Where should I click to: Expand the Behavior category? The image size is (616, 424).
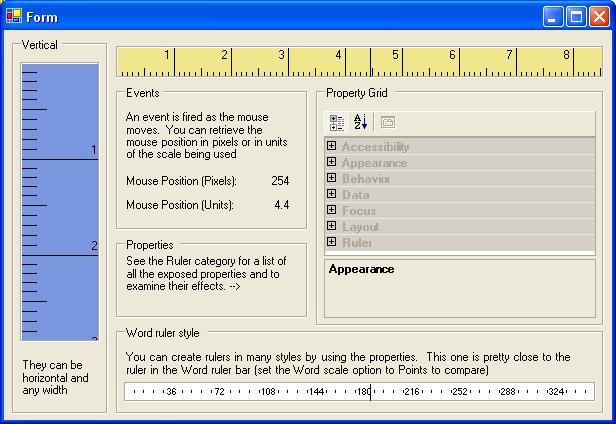332,178
